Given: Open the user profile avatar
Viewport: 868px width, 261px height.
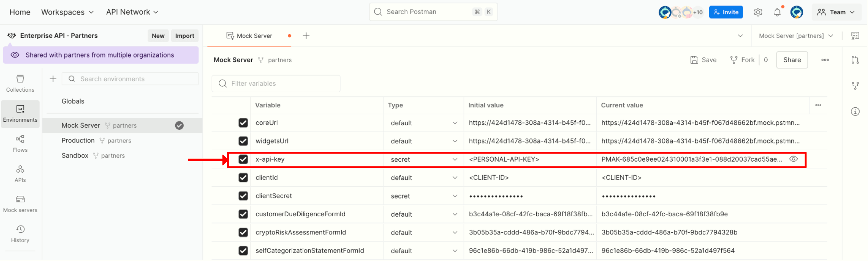Looking at the screenshot, I should (797, 12).
